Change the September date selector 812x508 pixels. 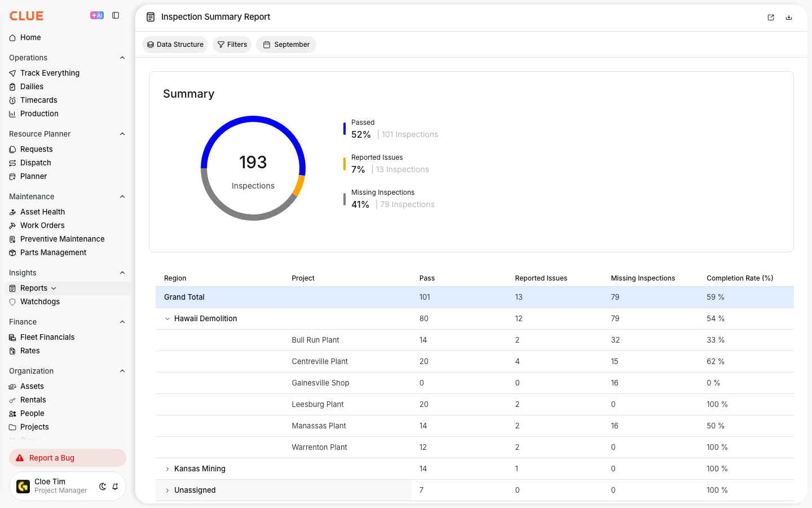pyautogui.click(x=286, y=45)
